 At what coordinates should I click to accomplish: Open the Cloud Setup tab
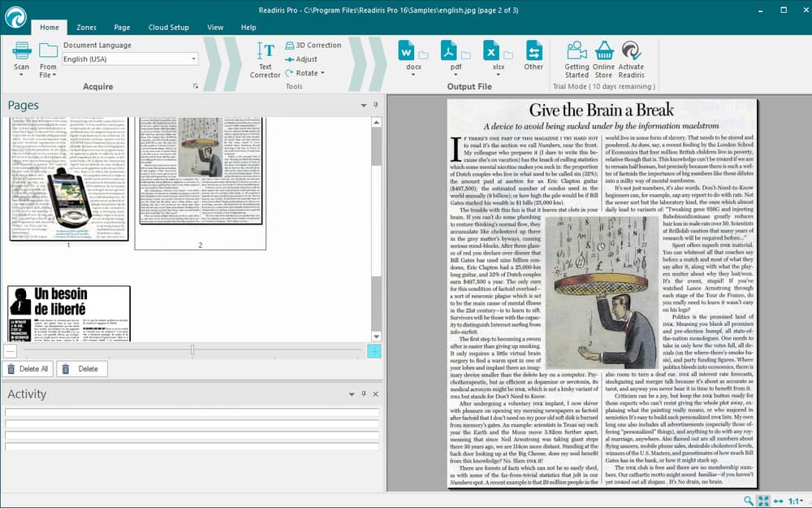coord(169,28)
